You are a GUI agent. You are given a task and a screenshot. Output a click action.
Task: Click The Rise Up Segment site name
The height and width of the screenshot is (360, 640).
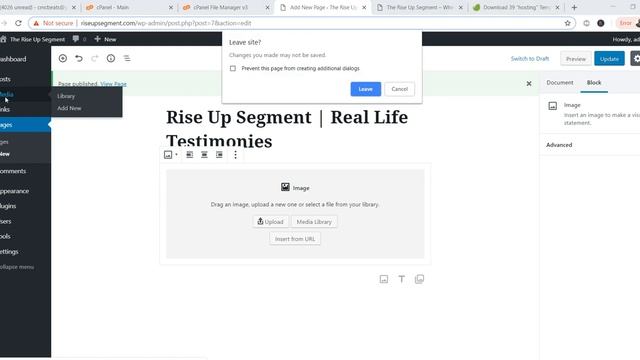coord(37,40)
